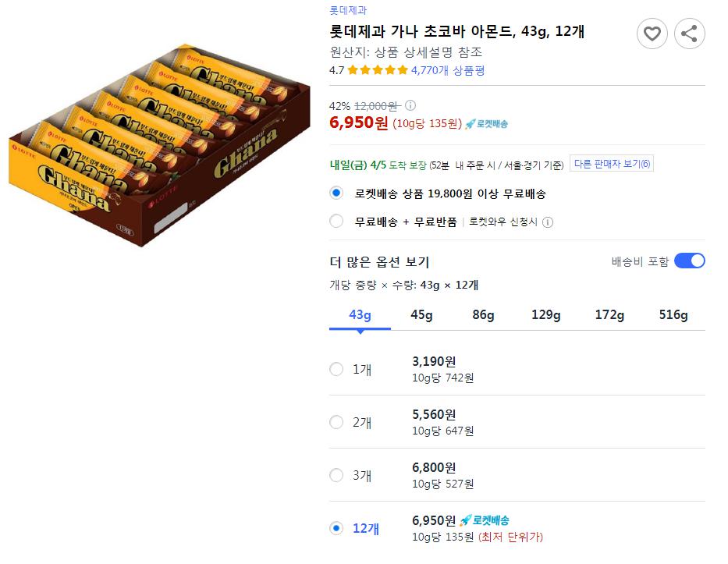
Task: Switch to the 86g weight tab
Action: pos(483,315)
